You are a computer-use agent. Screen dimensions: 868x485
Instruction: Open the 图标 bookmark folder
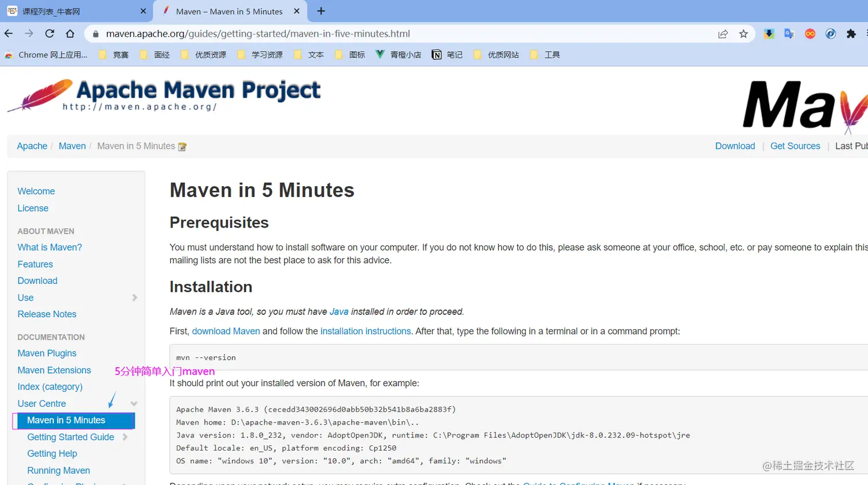tap(350, 55)
